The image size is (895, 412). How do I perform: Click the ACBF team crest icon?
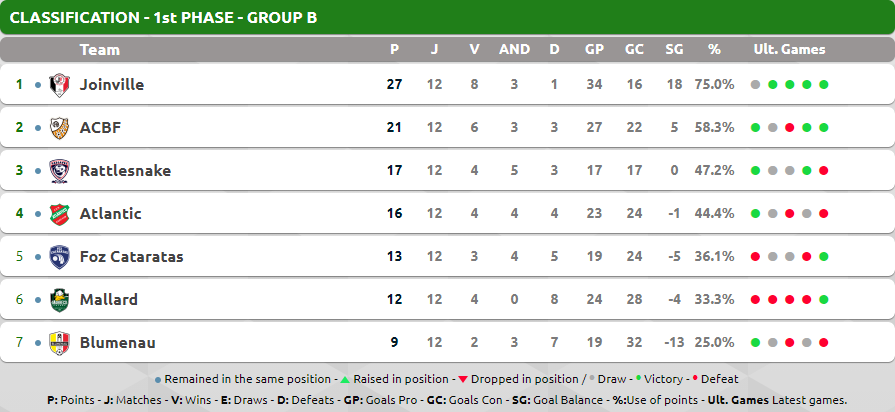point(59,128)
